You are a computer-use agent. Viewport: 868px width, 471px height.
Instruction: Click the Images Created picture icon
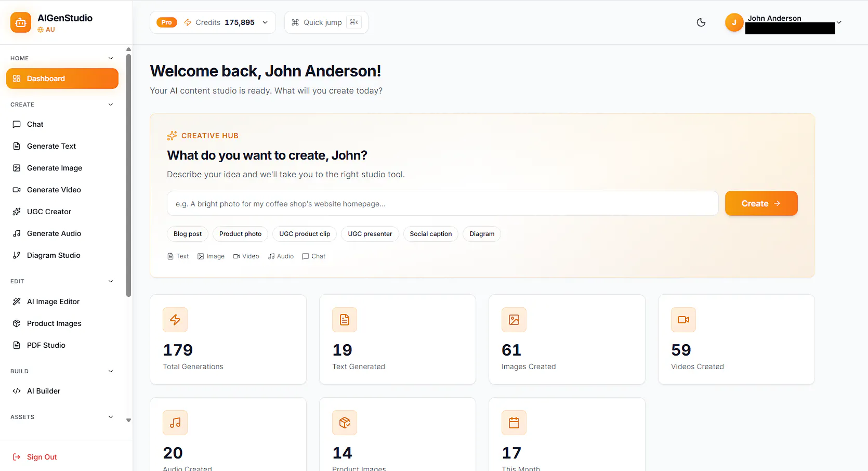(514, 320)
